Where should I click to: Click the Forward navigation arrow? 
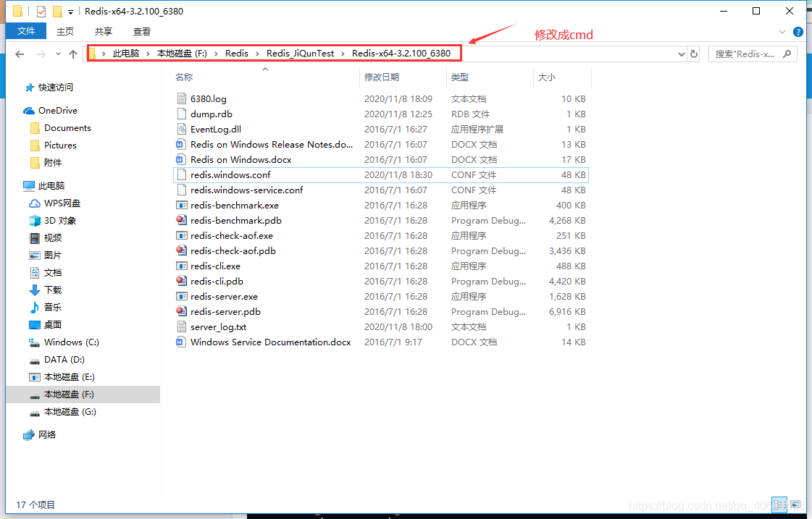tap(41, 54)
